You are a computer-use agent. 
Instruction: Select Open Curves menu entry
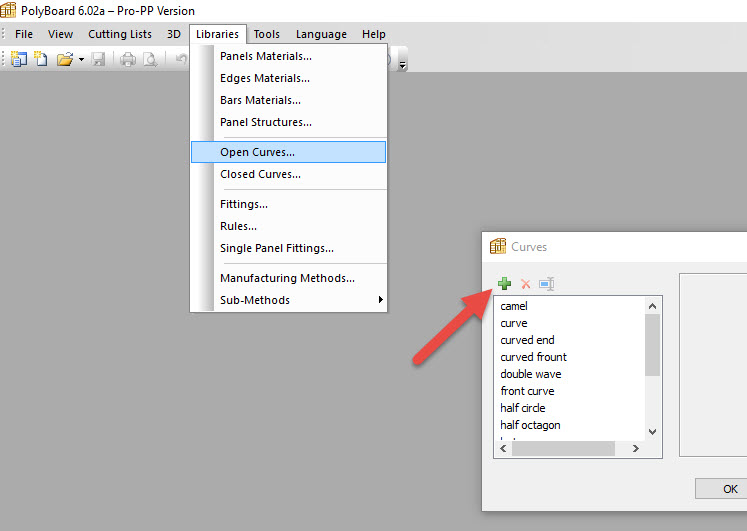[x=289, y=152]
